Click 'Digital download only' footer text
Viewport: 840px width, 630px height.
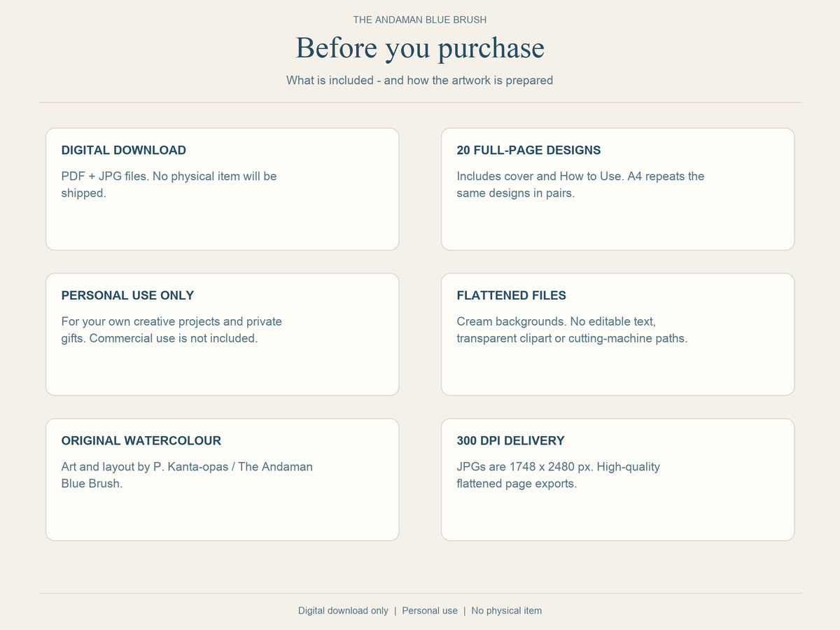point(343,610)
